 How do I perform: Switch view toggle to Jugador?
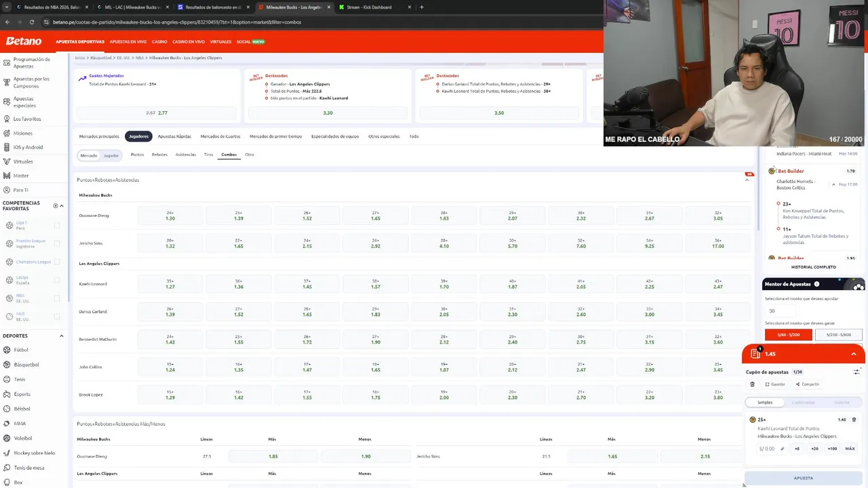pyautogui.click(x=111, y=155)
